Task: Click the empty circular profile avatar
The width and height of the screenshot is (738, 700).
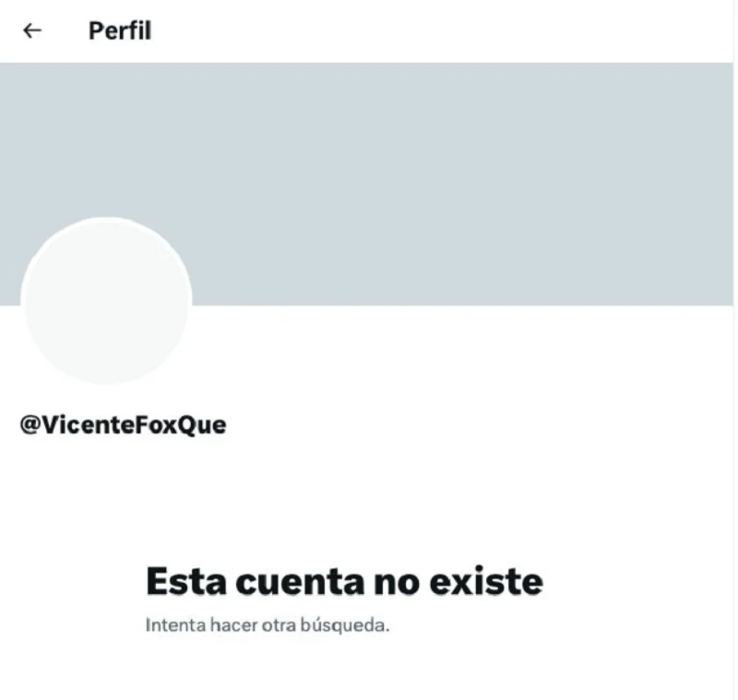Action: pyautogui.click(x=106, y=301)
